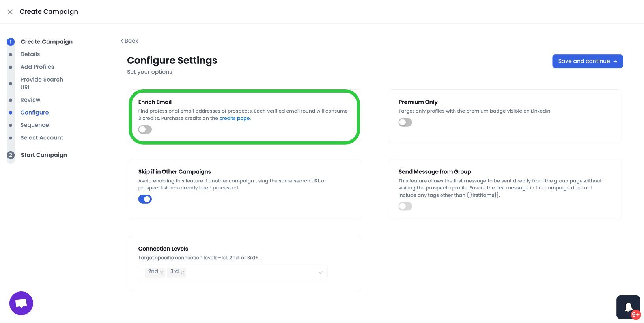The width and height of the screenshot is (644, 323).
Task: Open the Sequence step in sidebar
Action: point(35,125)
